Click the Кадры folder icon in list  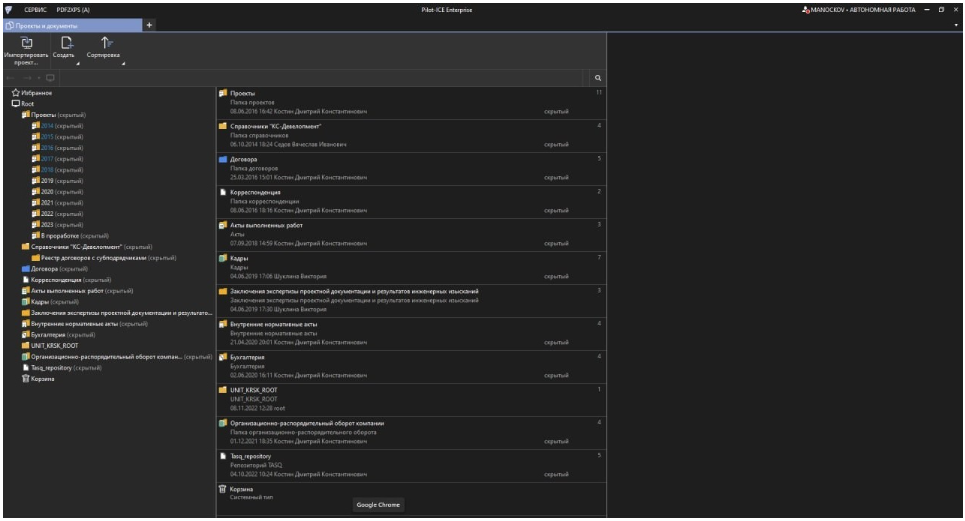223,258
